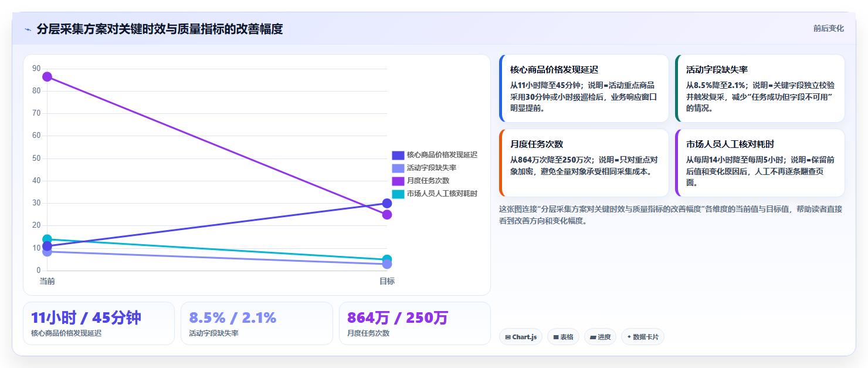Click the cyan data point at 当前 near 14
Image resolution: width=868 pixels, height=368 pixels.
[x=47, y=239]
